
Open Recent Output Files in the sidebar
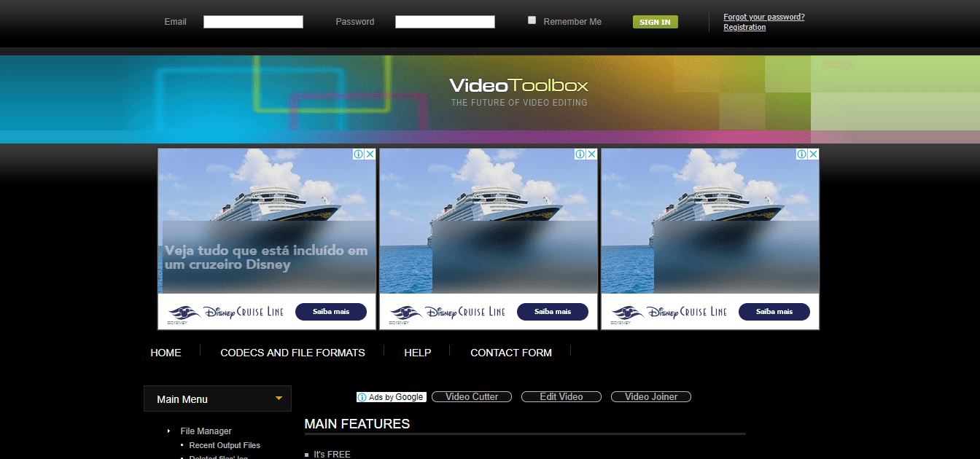point(225,445)
